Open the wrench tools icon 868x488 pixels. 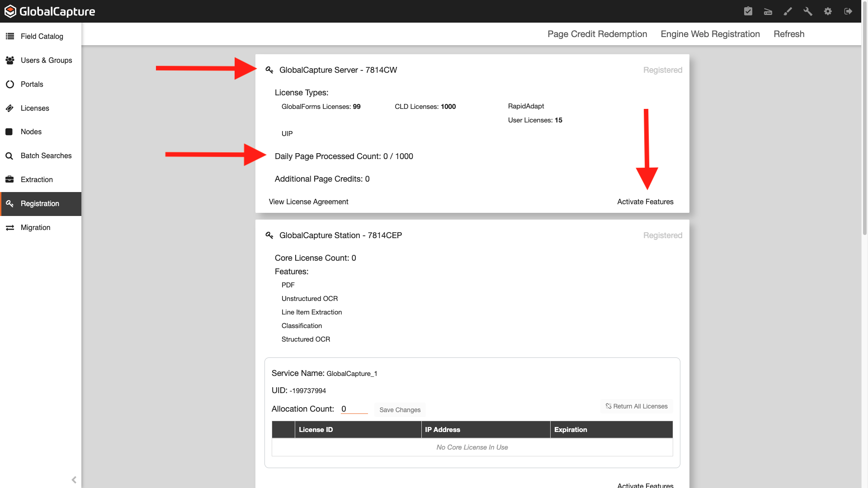(x=808, y=11)
